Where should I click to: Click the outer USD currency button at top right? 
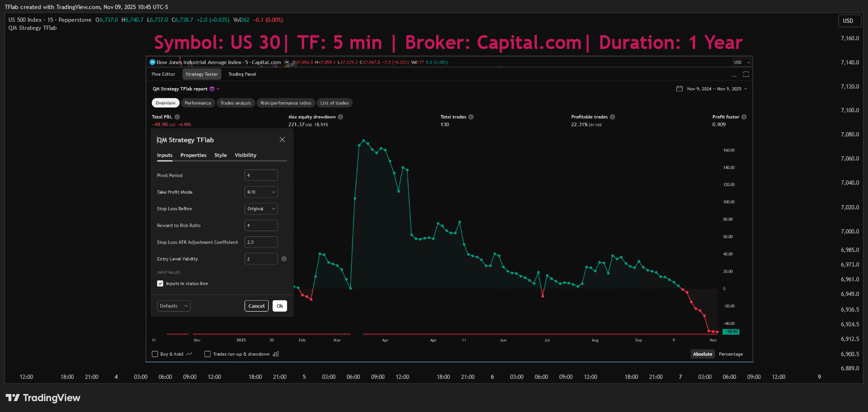pyautogui.click(x=850, y=21)
